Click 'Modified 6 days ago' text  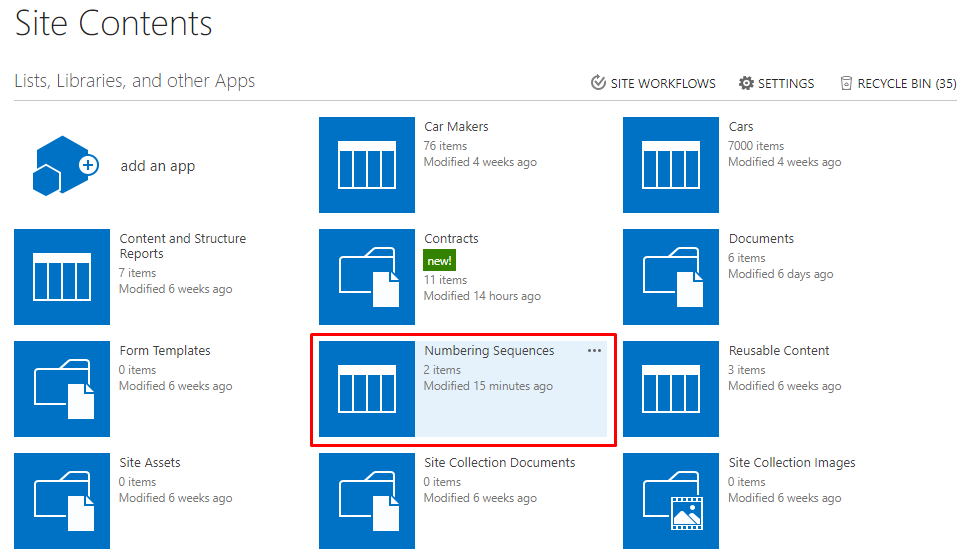[x=780, y=273]
